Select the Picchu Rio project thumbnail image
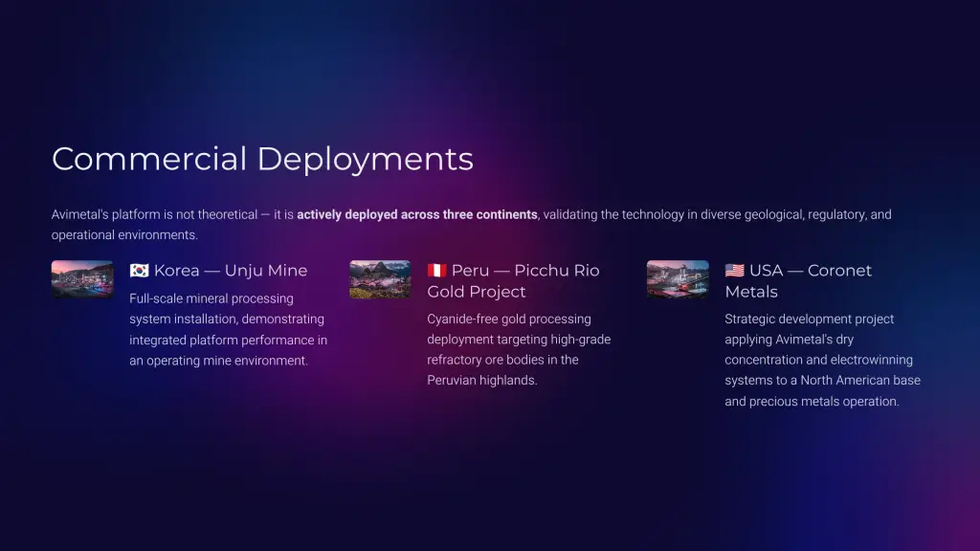This screenshot has width=980, height=551. [x=380, y=279]
